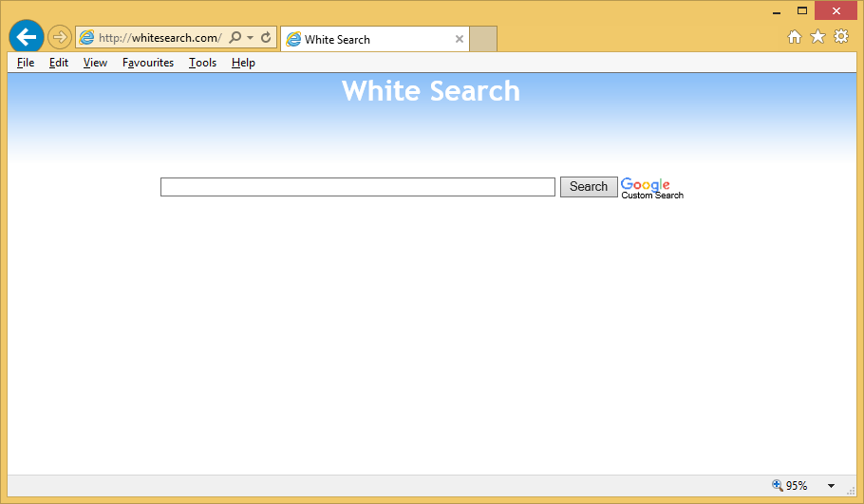Open the Home page icon
Viewport: 864px width, 504px height.
(x=795, y=37)
